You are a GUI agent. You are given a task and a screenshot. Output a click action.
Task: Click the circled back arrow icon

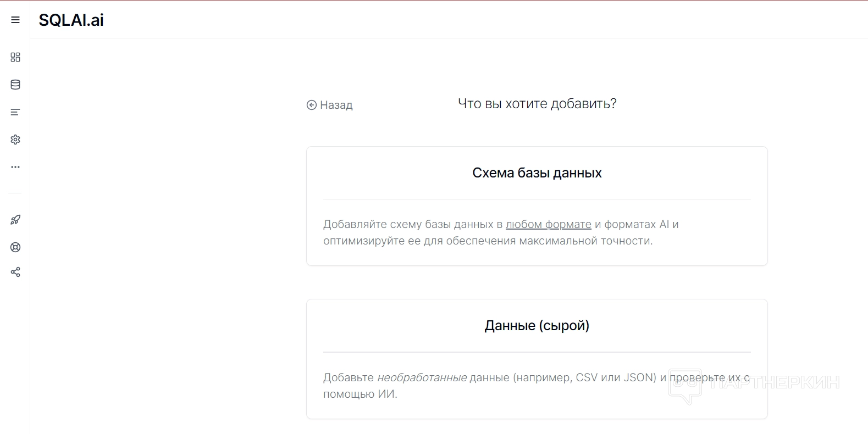312,105
